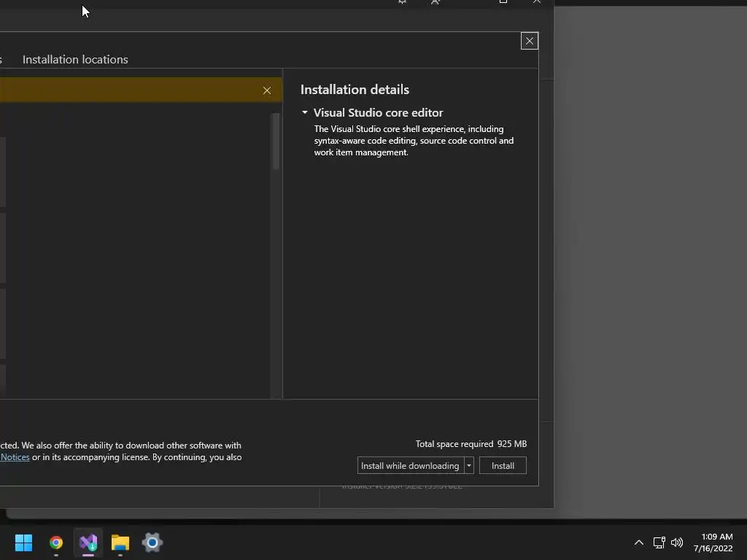The width and height of the screenshot is (747, 560).
Task: Click the Installation details heading
Action: 355,90
